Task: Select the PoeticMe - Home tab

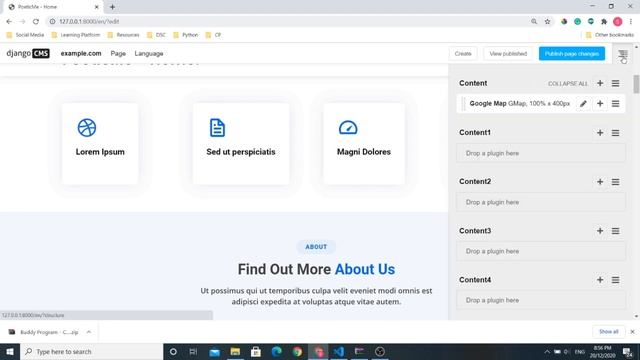Action: 52,7
